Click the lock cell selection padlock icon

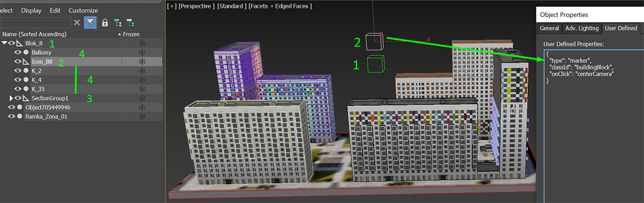105,23
